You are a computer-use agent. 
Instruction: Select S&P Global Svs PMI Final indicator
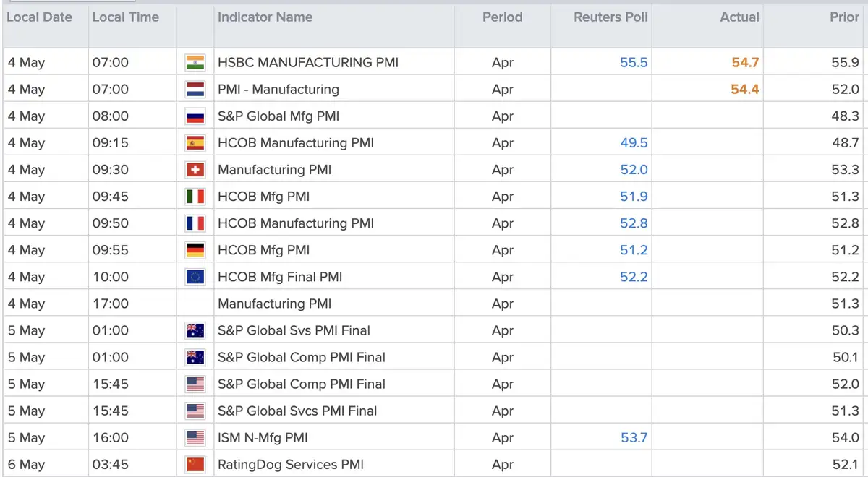tap(294, 331)
